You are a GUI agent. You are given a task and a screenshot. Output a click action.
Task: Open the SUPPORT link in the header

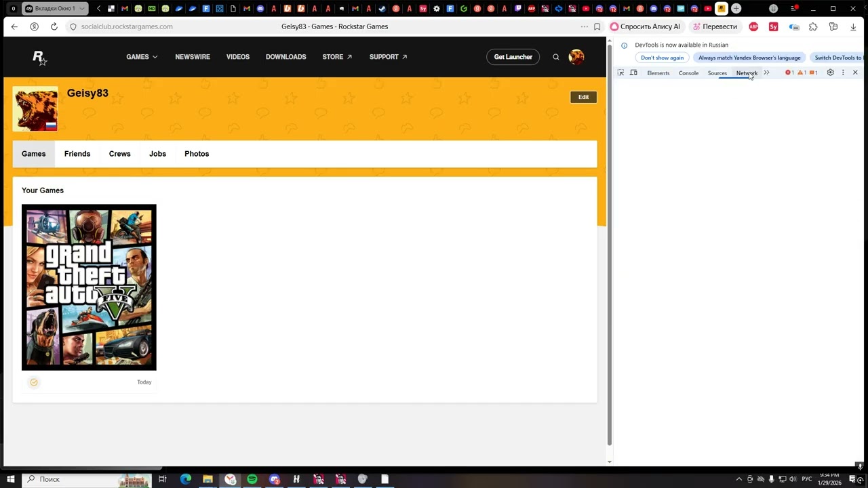click(388, 57)
